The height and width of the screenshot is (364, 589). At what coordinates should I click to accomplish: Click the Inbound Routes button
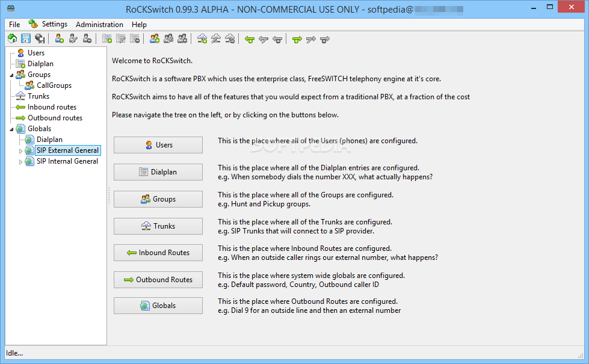tap(158, 253)
